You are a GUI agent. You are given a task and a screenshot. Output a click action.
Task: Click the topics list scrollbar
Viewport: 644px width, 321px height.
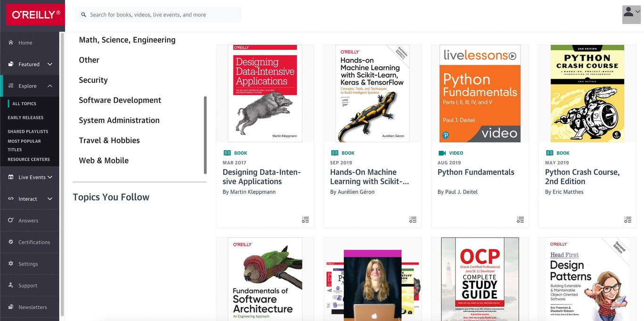205,135
